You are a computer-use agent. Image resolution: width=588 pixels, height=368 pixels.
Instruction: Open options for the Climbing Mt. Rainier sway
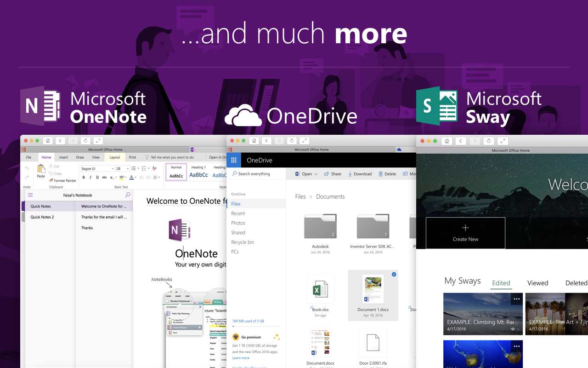click(517, 299)
